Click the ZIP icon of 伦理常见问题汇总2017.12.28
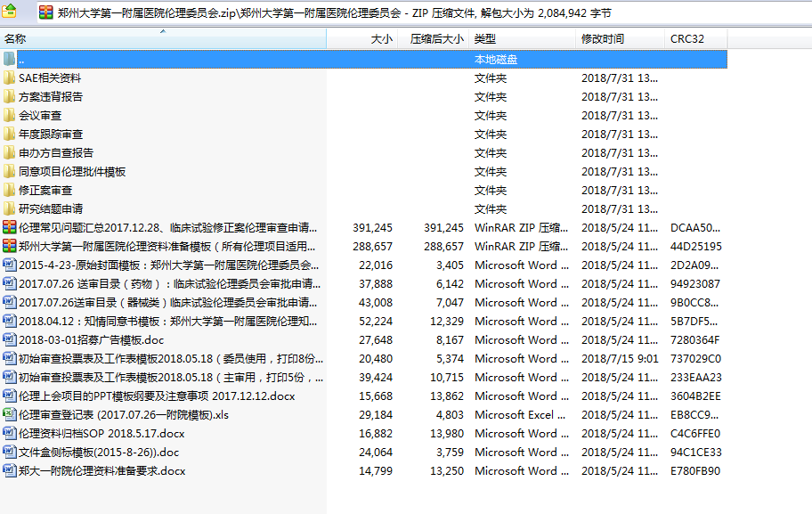Screen dimensions: 812x514 [x=9, y=227]
